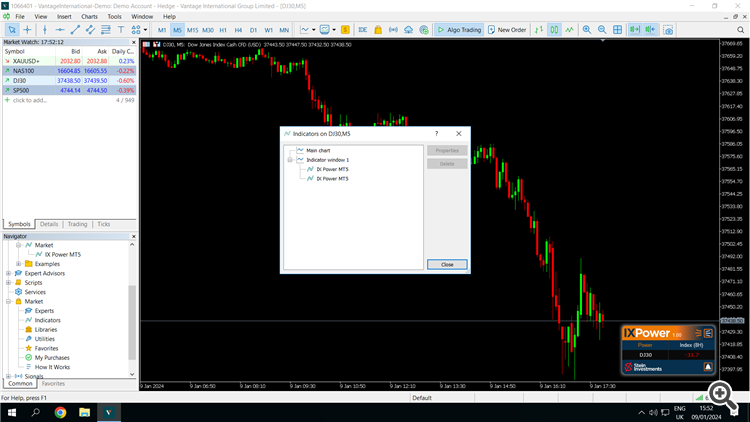Toggle the Algo Trading button
This screenshot has height=422, width=750.
pyautogui.click(x=459, y=30)
